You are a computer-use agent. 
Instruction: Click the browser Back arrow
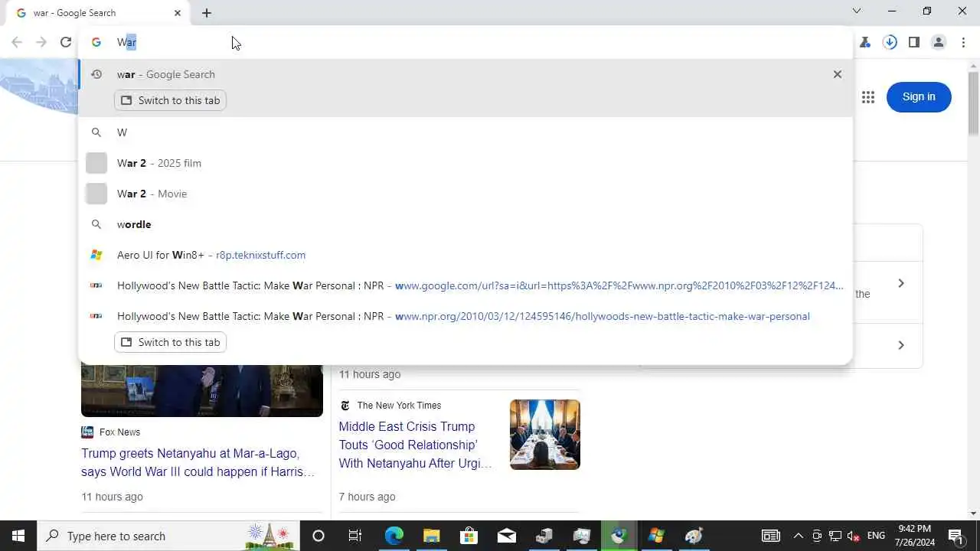(x=17, y=42)
